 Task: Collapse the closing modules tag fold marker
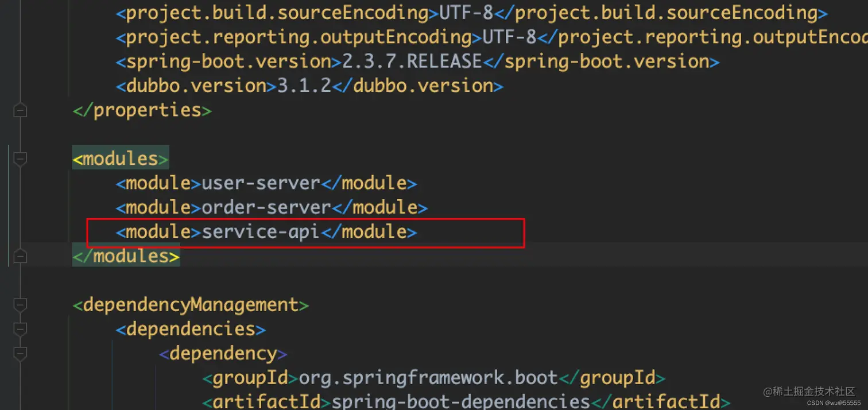(x=20, y=256)
